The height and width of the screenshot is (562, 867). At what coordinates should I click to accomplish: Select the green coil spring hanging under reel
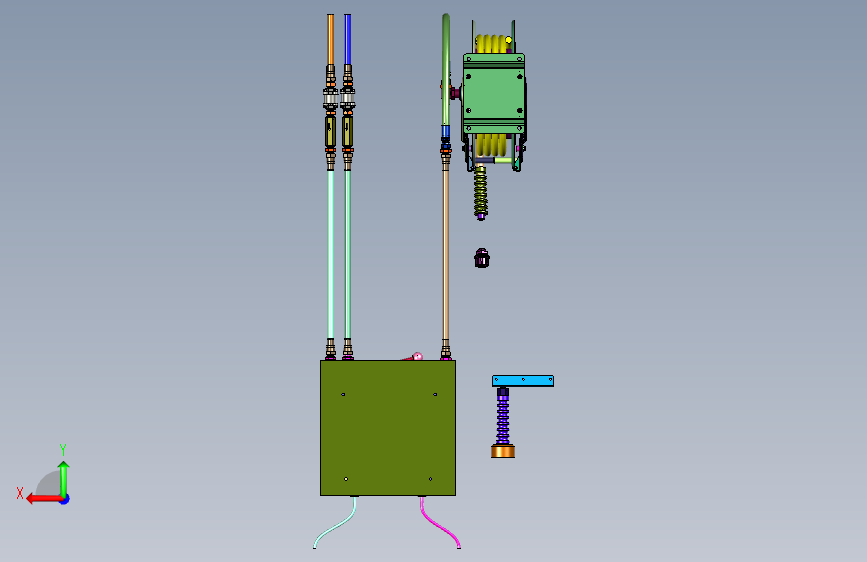coord(480,193)
